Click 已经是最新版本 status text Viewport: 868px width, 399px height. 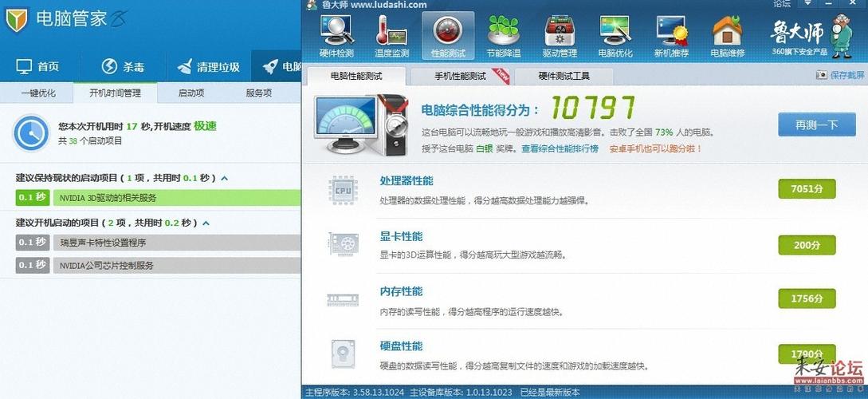549,393
